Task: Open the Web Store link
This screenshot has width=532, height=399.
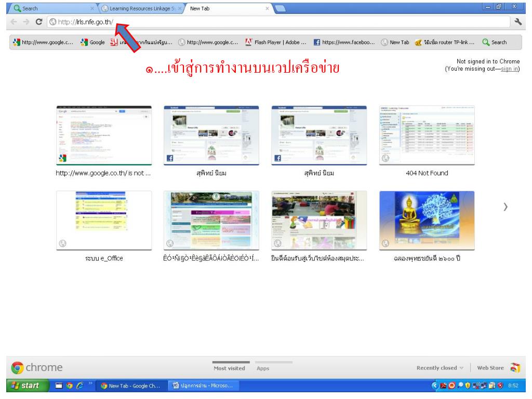Action: [490, 368]
